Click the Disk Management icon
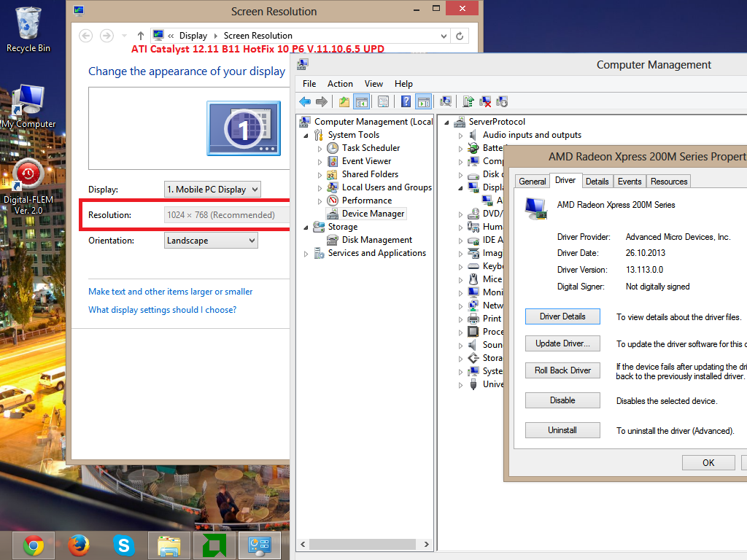This screenshot has width=747, height=560. tap(333, 240)
